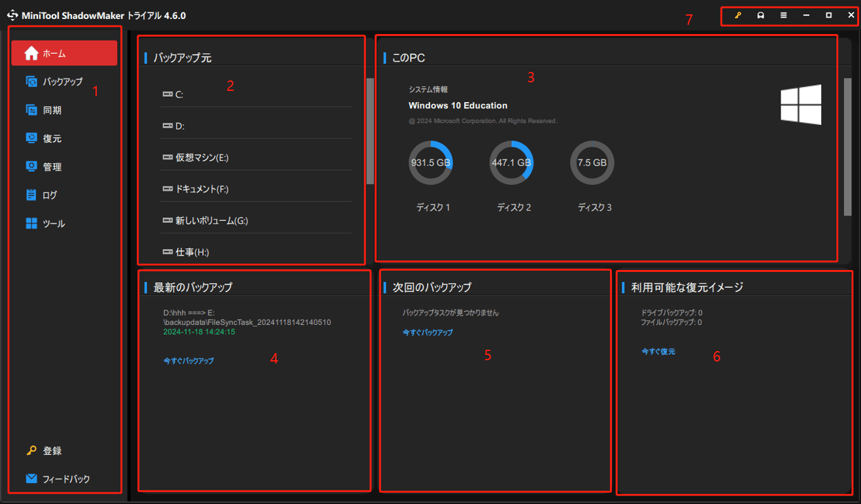Switch to the バックアップ page label
The width and height of the screenshot is (861, 504).
click(x=63, y=82)
